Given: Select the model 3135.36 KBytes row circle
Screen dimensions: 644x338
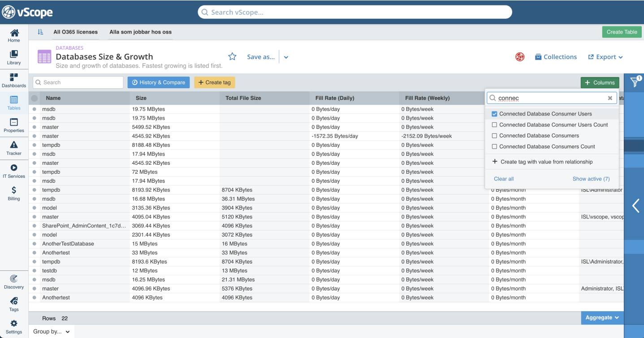Looking at the screenshot, I should coord(35,208).
